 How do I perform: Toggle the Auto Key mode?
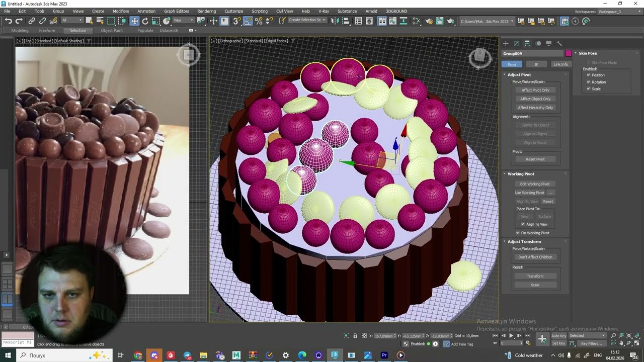tap(559, 335)
